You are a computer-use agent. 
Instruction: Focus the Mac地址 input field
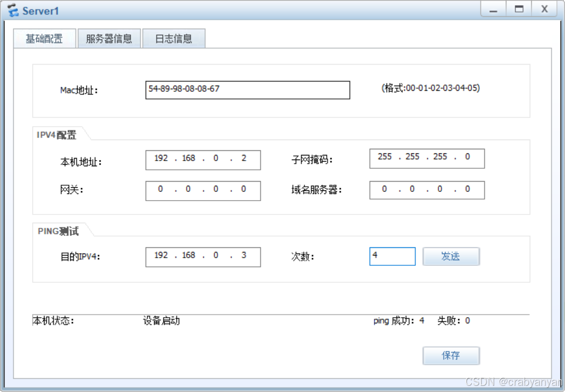(x=247, y=89)
